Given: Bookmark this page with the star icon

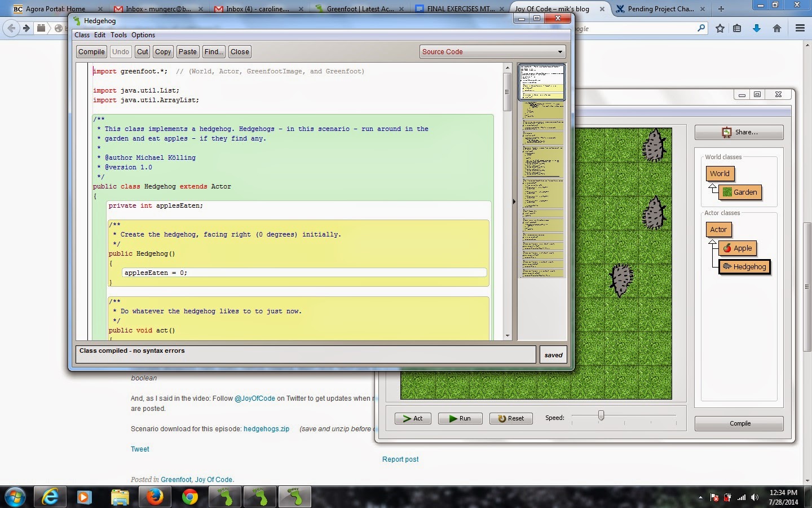Looking at the screenshot, I should pyautogui.click(x=720, y=28).
